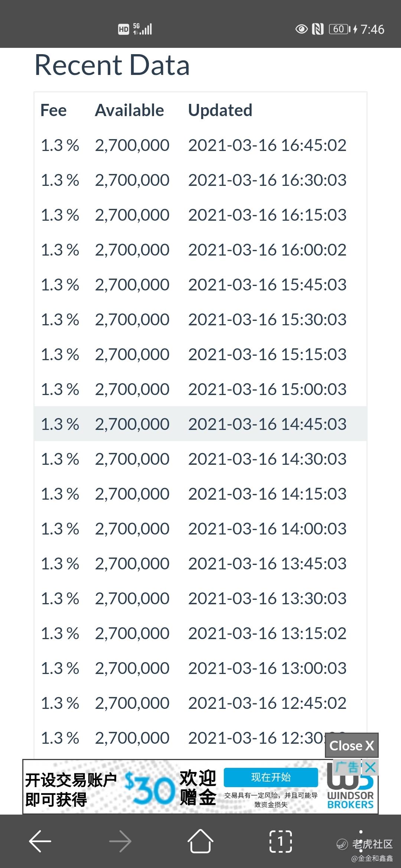Tap the browser back arrow

pyautogui.click(x=40, y=841)
